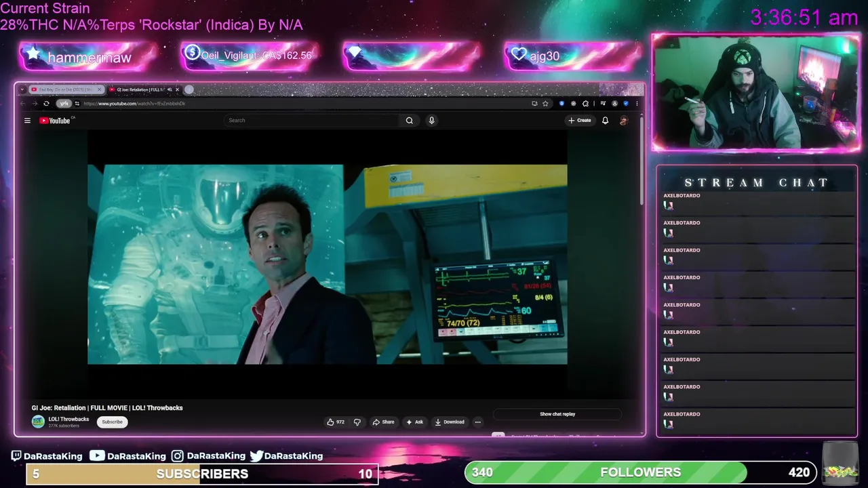This screenshot has height=488, width=868.
Task: Click the browser address bar URL
Action: pyautogui.click(x=134, y=104)
